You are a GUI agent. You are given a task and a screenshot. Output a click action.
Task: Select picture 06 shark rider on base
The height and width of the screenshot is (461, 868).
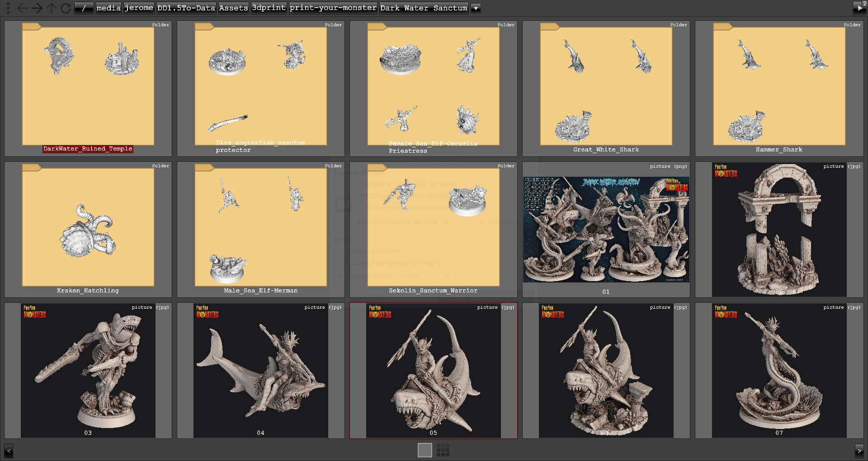pos(606,371)
